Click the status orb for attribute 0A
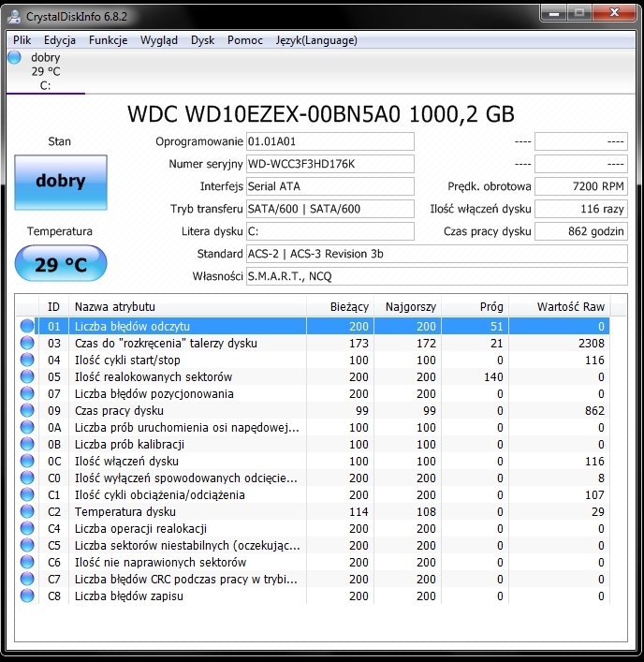This screenshot has height=662, width=644. [27, 427]
